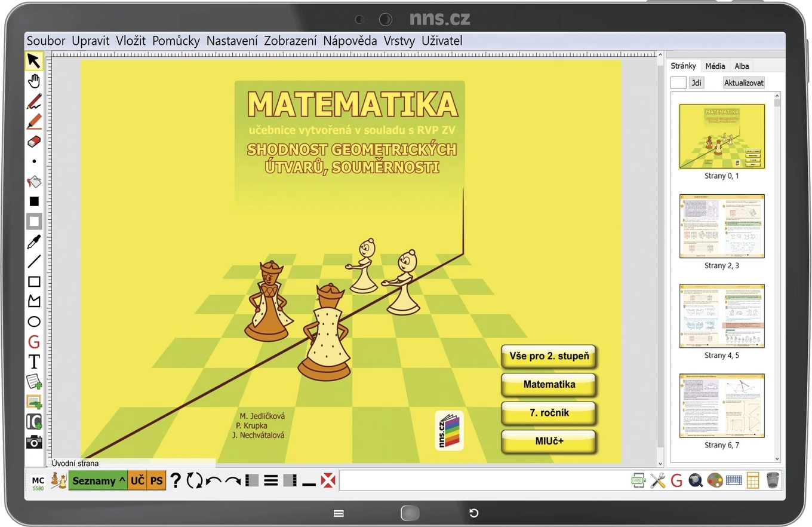The height and width of the screenshot is (527, 812).
Task: Click the Vše pro 2. stupeň button
Action: click(549, 357)
